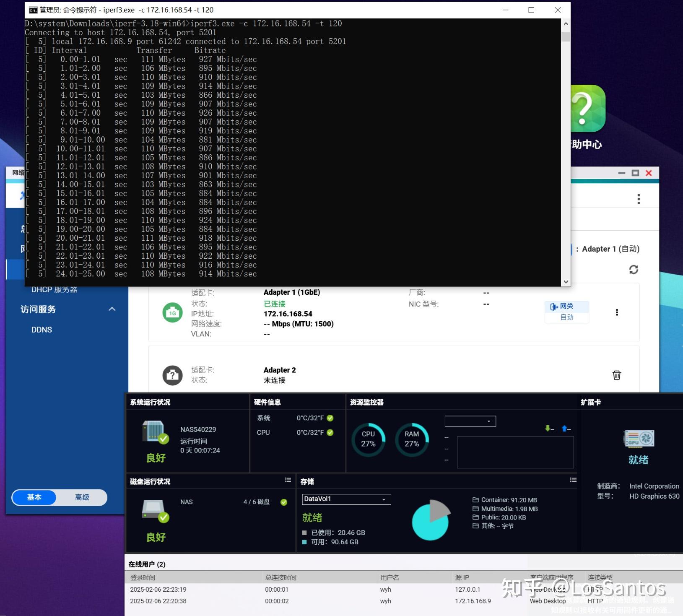Click the 源 IP column header
This screenshot has height=616, width=683.
462,577
